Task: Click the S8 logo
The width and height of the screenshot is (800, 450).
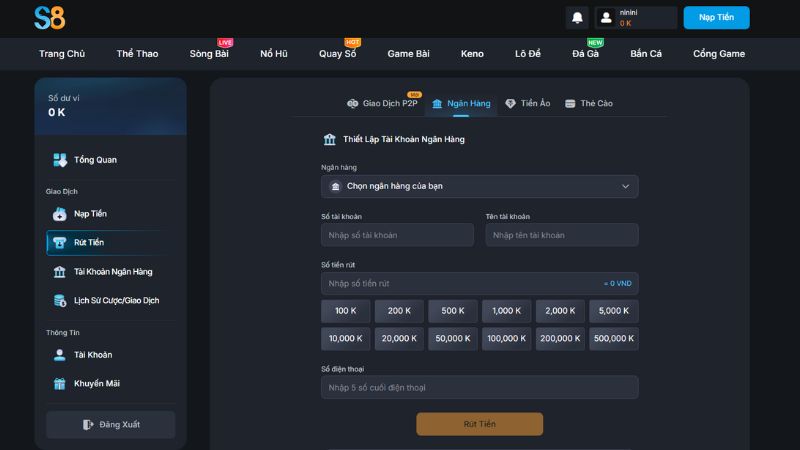Action: coord(49,17)
